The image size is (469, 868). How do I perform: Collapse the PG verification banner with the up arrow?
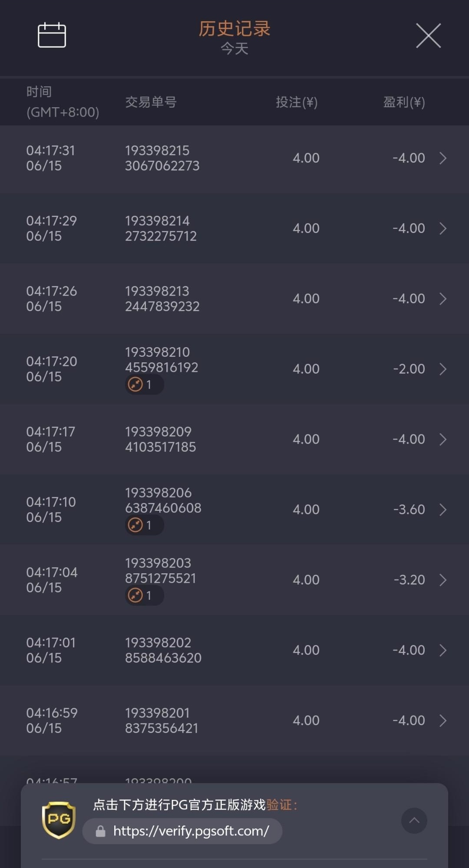tap(414, 820)
